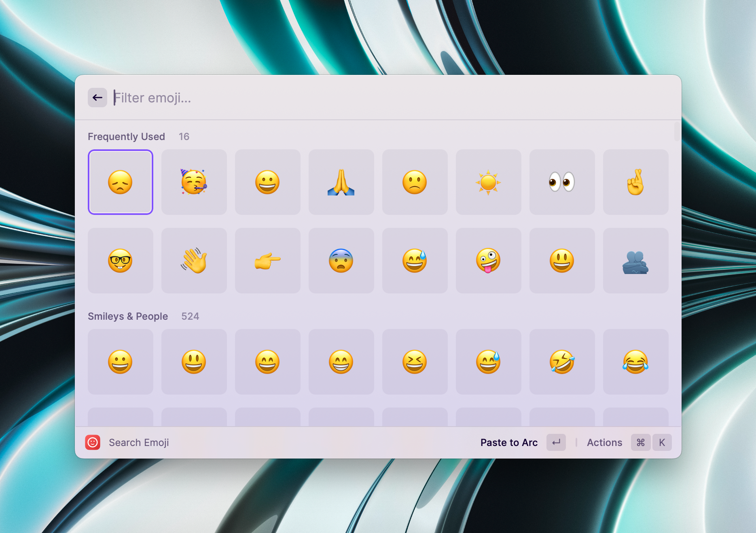This screenshot has width=756, height=533.
Task: Pick the slightly frowning face emoji
Action: click(x=415, y=182)
